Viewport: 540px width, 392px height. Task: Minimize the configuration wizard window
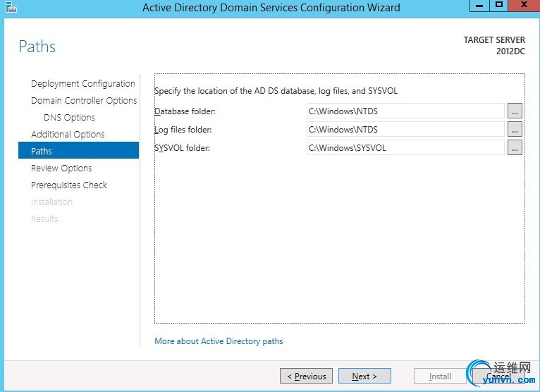coord(480,6)
